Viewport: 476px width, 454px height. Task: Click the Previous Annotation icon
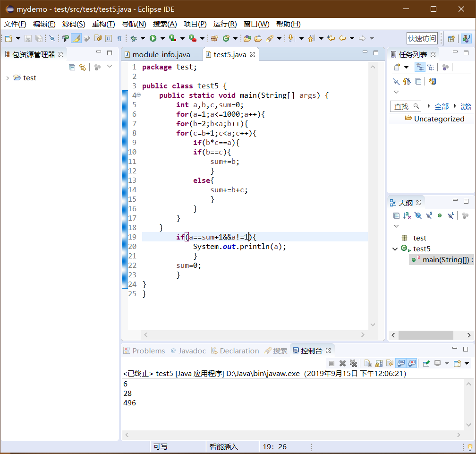pos(311,38)
